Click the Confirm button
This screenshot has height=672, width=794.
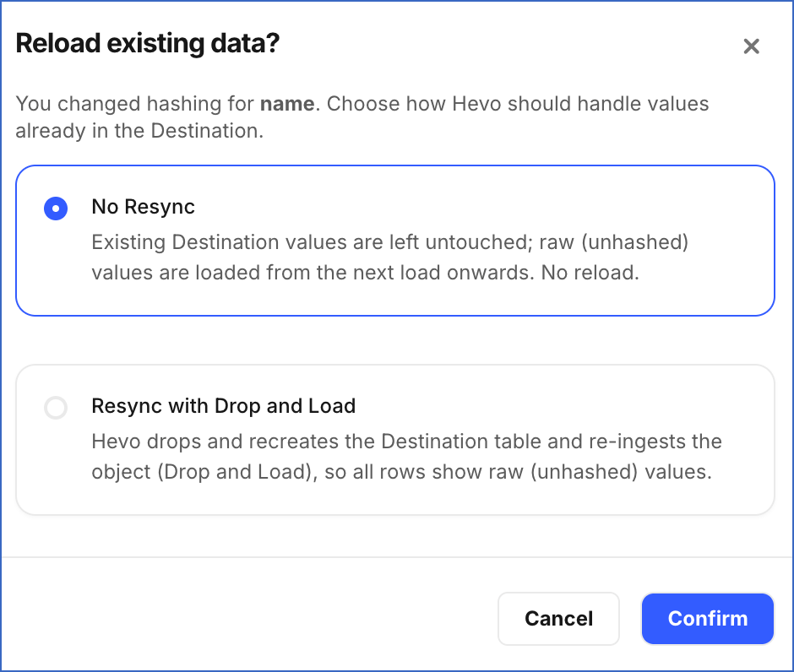[707, 618]
